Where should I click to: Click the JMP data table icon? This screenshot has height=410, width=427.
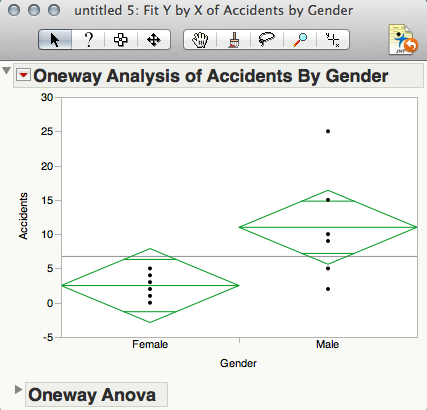pos(403,39)
